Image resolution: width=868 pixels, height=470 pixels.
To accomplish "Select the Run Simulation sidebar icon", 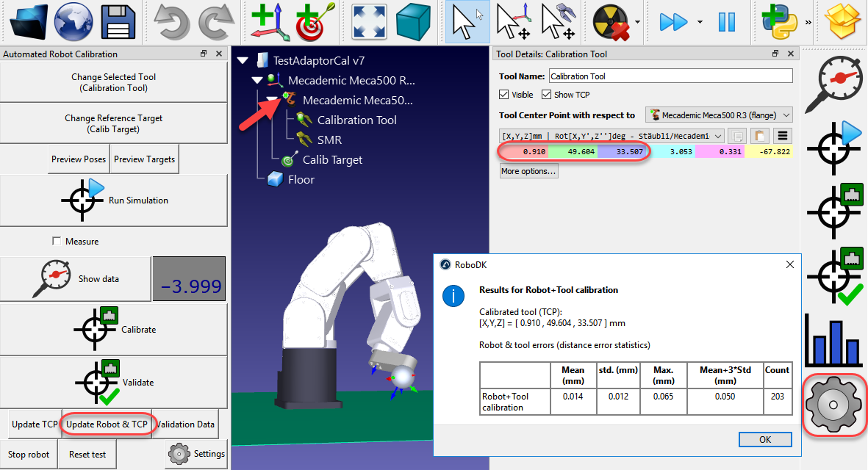I will click(834, 148).
